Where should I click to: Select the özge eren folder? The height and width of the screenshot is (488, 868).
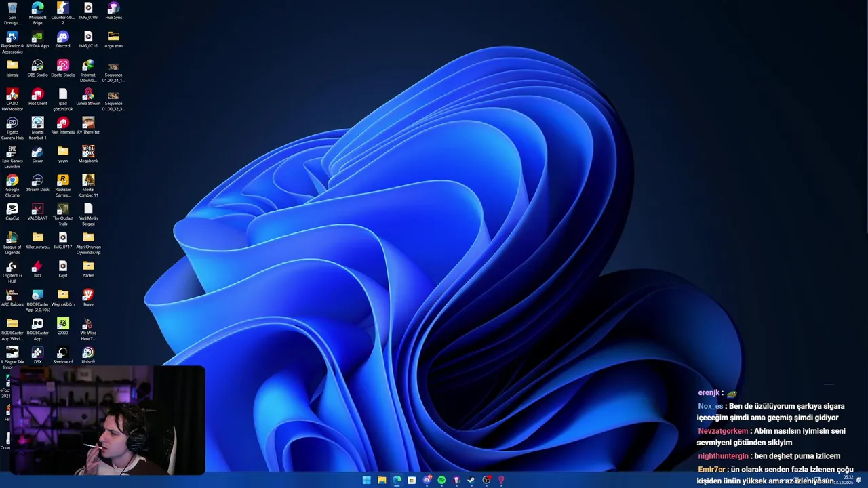point(113,39)
